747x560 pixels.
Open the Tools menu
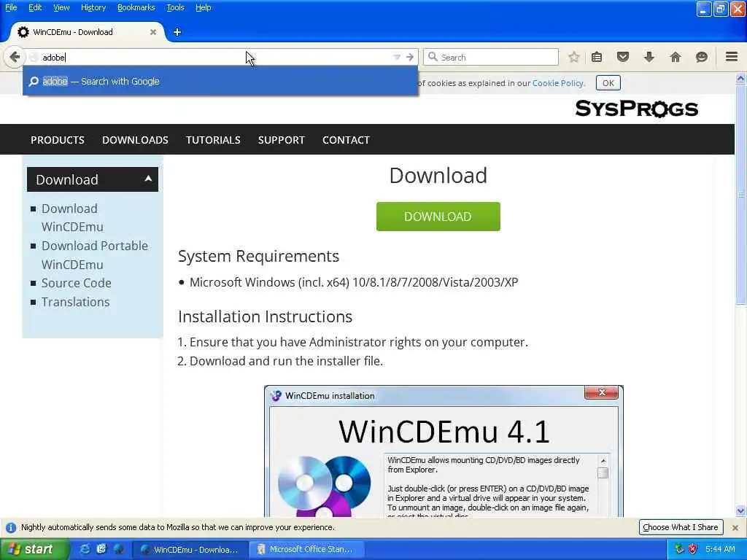175,7
